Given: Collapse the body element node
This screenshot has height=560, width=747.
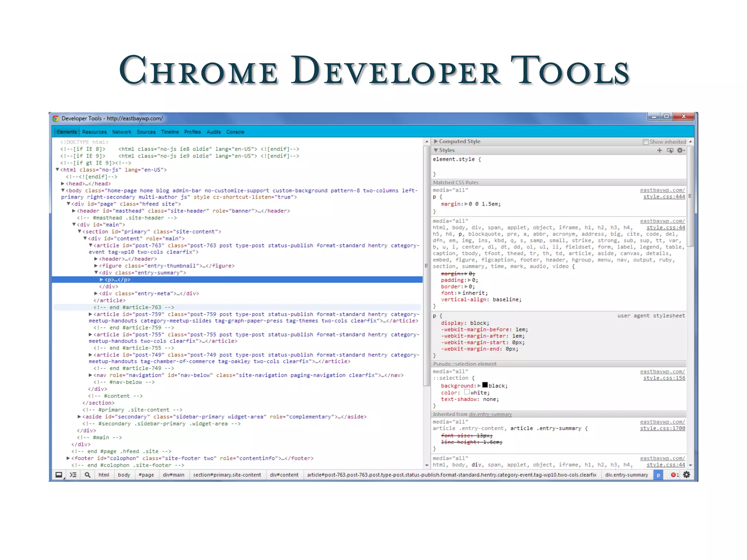Looking at the screenshot, I should click(x=63, y=190).
